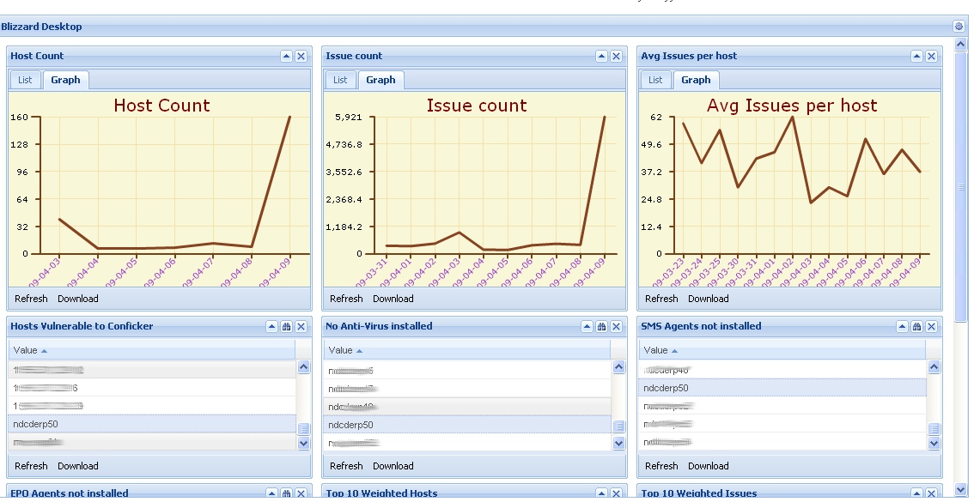The width and height of the screenshot is (980, 502).
Task: Download the Avg Issues per host data
Action: 708,299
